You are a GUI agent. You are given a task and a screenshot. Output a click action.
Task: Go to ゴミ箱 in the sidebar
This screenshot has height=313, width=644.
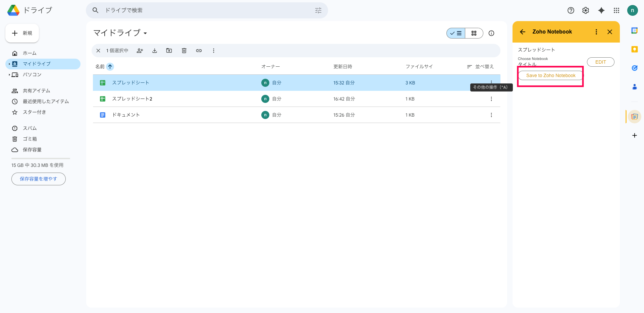click(30, 139)
